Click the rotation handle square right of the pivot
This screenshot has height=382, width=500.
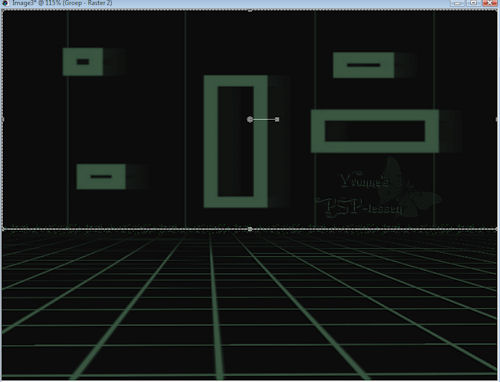point(277,119)
